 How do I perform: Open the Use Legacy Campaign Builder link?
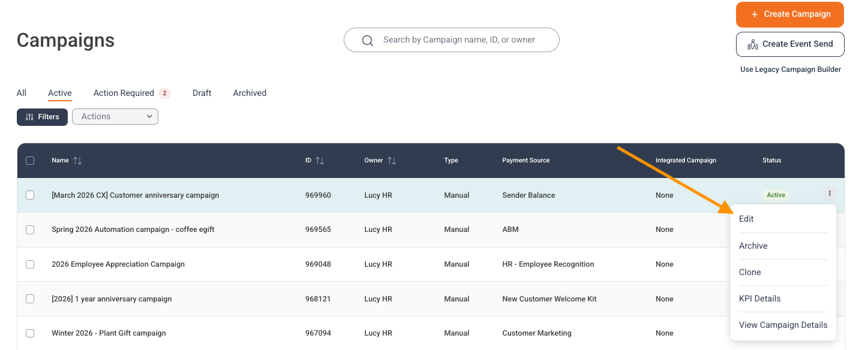[791, 70]
